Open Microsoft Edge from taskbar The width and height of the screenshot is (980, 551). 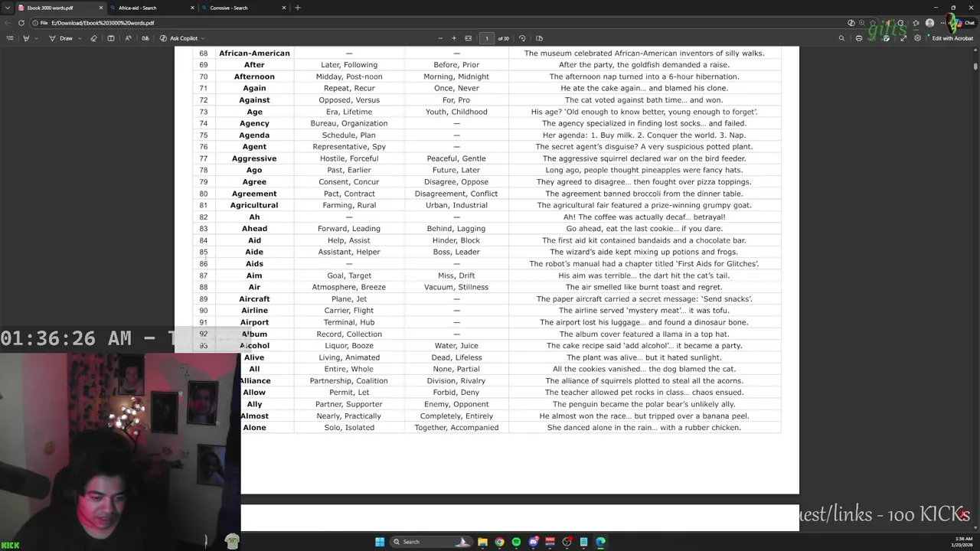point(600,542)
